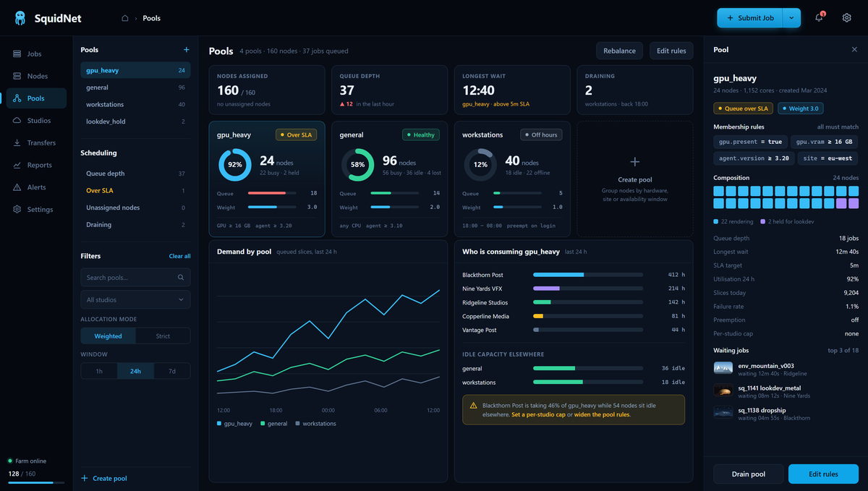
Task: Click the plus icon in Create pool card
Action: (634, 162)
